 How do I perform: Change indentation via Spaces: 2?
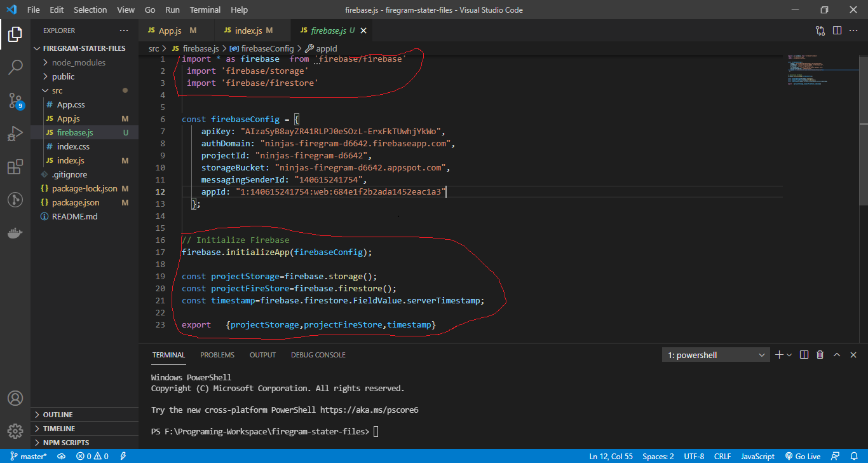pos(658,457)
